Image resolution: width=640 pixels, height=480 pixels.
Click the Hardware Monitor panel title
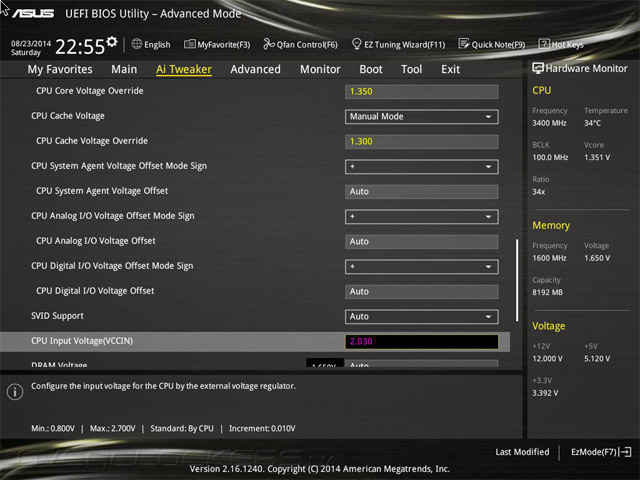point(586,69)
